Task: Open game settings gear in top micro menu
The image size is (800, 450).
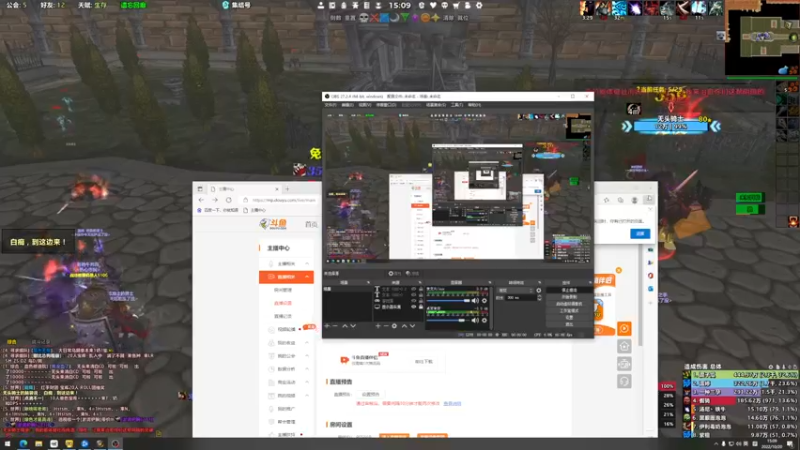Action: click(479, 5)
